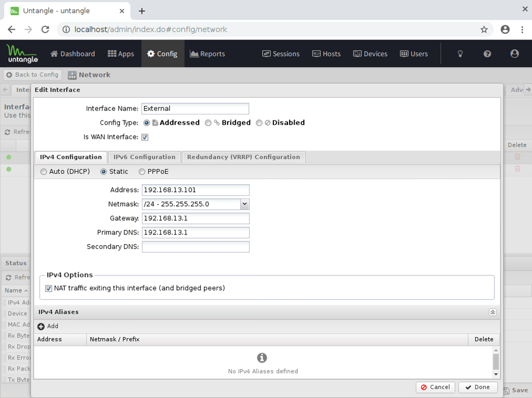Click the Untangle logo
This screenshot has width=532, height=398.
(22, 53)
